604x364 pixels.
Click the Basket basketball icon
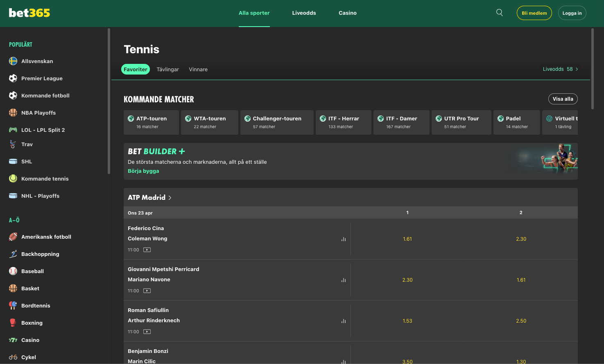(13, 288)
